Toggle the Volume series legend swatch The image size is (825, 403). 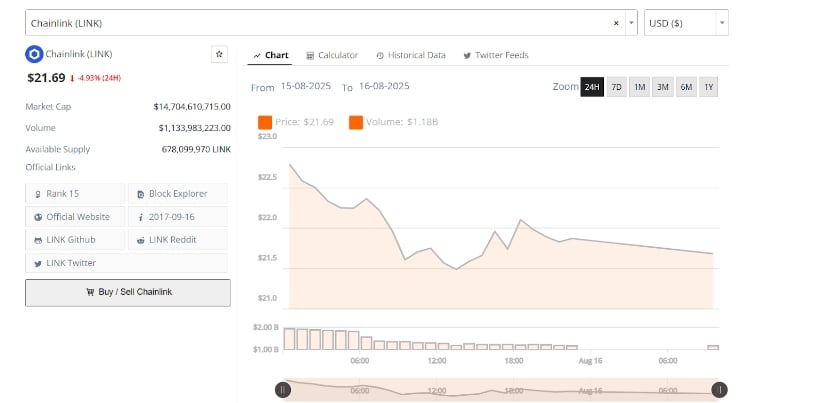356,123
